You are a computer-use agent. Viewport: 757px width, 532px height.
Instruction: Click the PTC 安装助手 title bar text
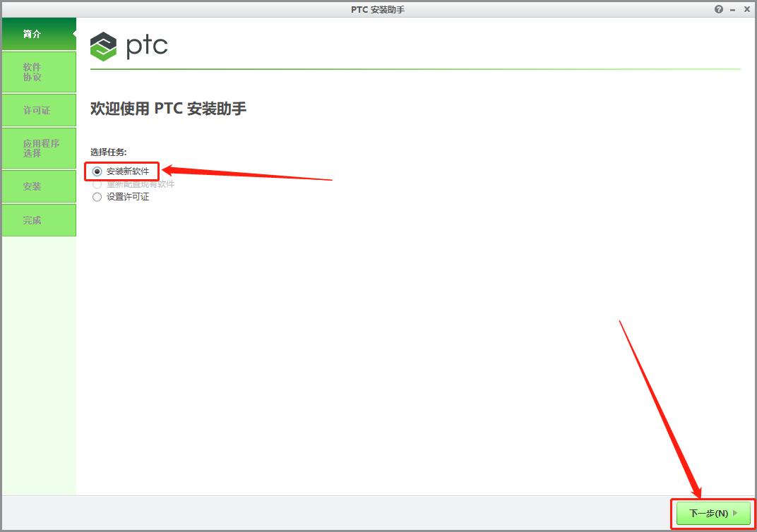pos(378,10)
